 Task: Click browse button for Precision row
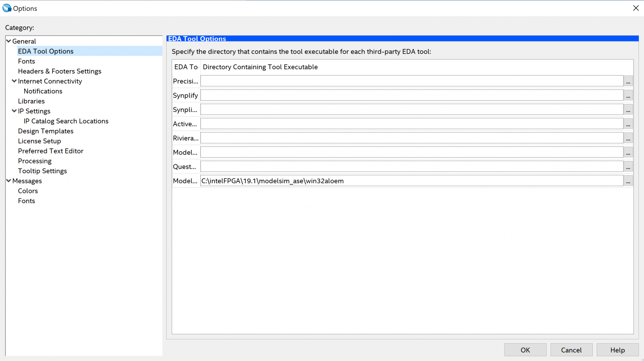point(628,81)
